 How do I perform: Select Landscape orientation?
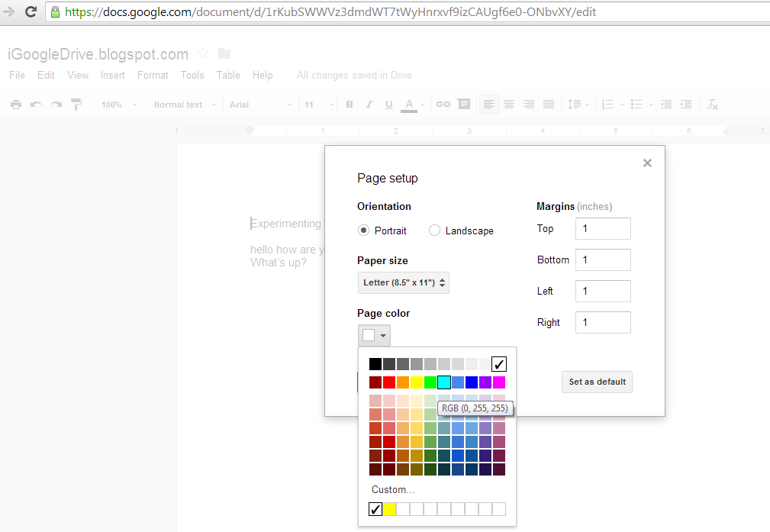pos(434,231)
